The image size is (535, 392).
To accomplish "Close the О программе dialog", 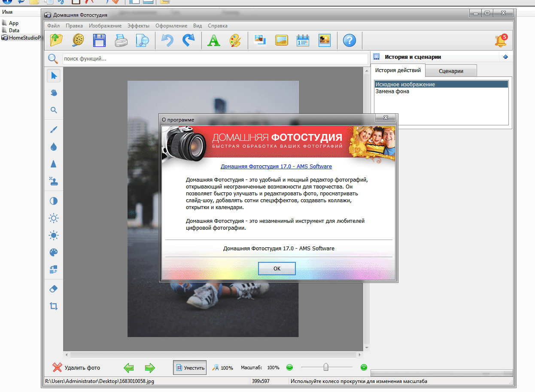I will click(x=385, y=119).
